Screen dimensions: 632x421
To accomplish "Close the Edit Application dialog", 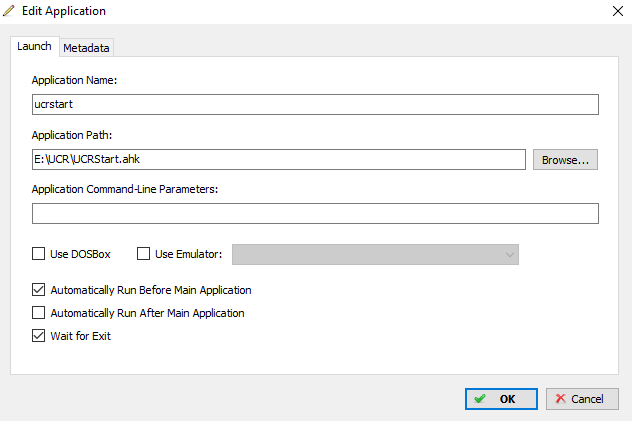I will tap(617, 11).
